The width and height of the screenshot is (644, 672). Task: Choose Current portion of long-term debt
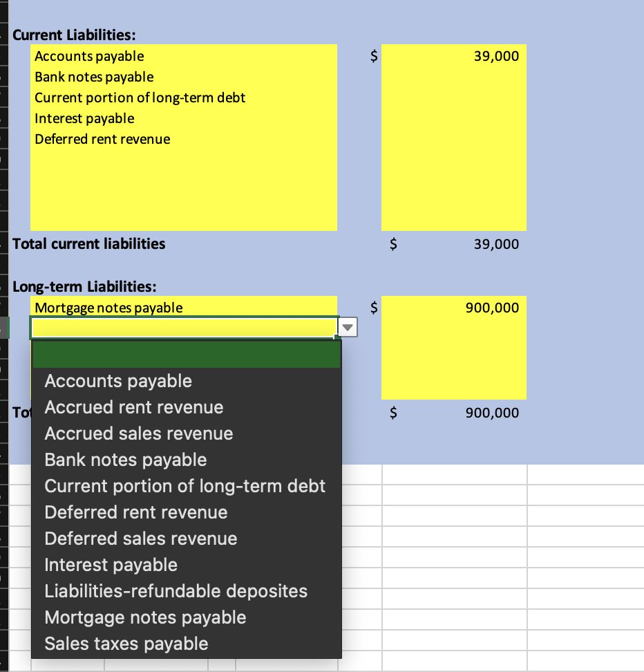[184, 486]
